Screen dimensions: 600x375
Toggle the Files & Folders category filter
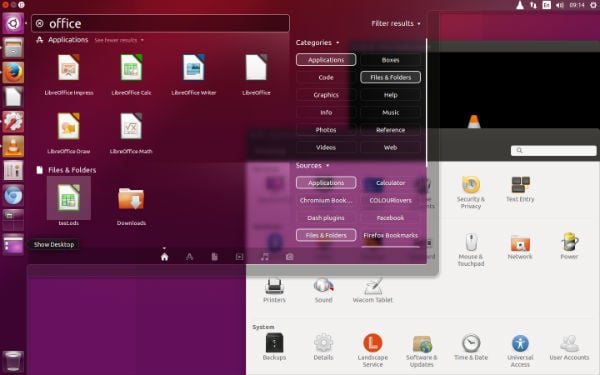tap(390, 77)
